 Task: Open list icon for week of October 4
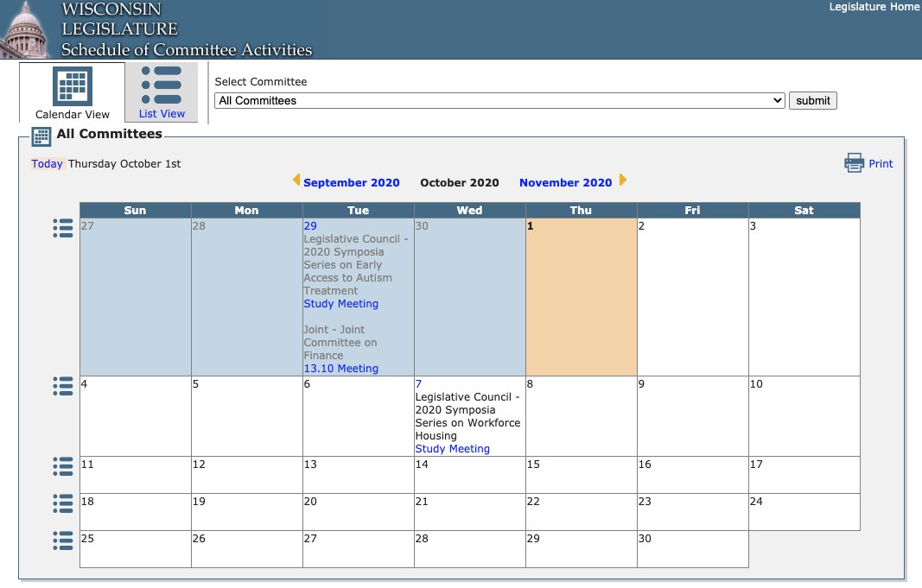[x=63, y=386]
